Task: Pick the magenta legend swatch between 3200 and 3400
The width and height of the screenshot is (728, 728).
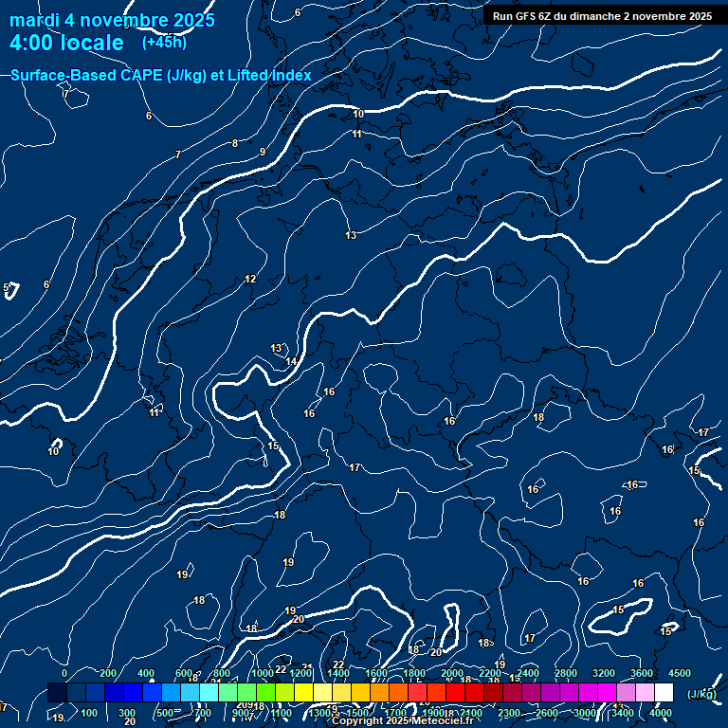Action: [x=608, y=692]
